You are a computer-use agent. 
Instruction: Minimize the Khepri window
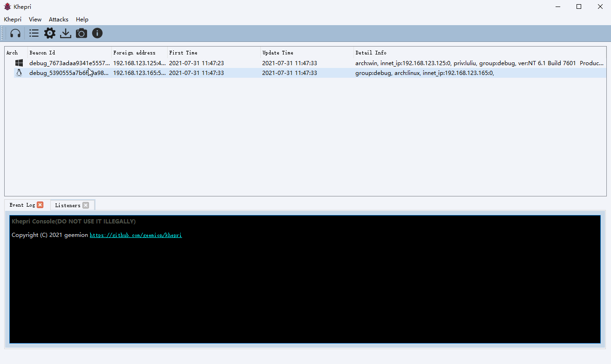pos(557,7)
